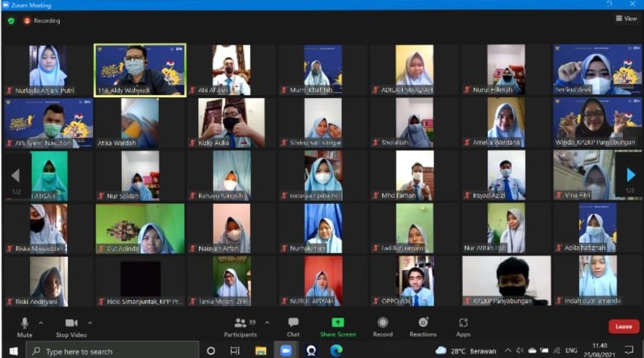644x358 pixels.
Task: Open the Apps panel
Action: click(463, 326)
